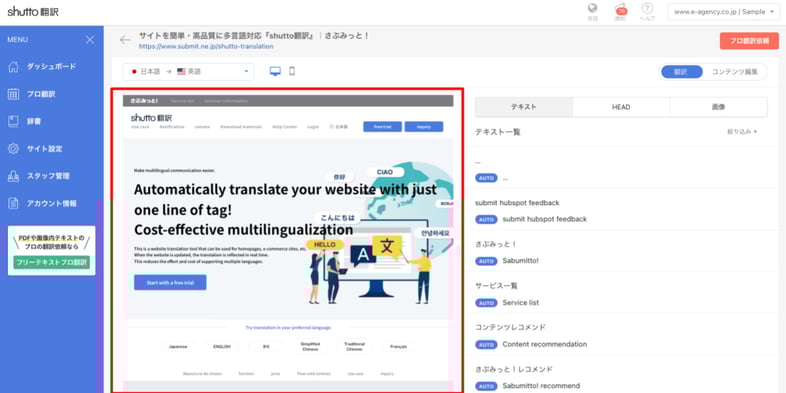
Task: Click the プロ翻訳 grid icon
Action: pos(14,94)
